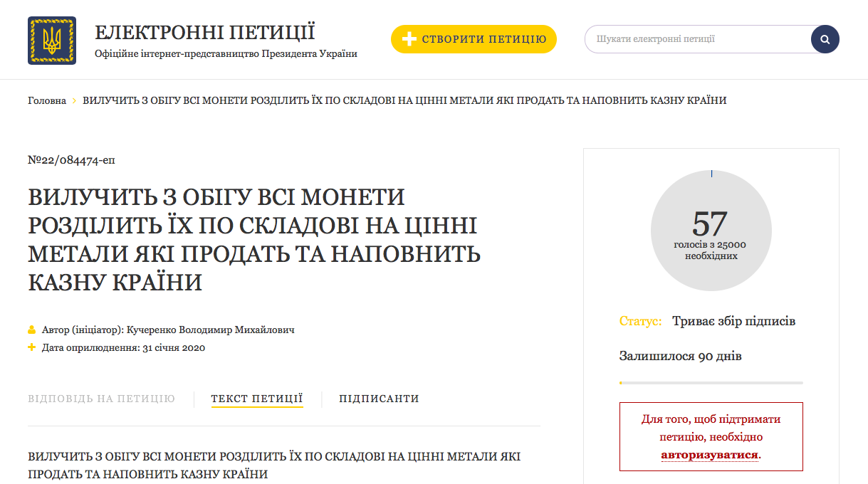
Task: Go to Головна in the breadcrumb
Action: click(47, 100)
